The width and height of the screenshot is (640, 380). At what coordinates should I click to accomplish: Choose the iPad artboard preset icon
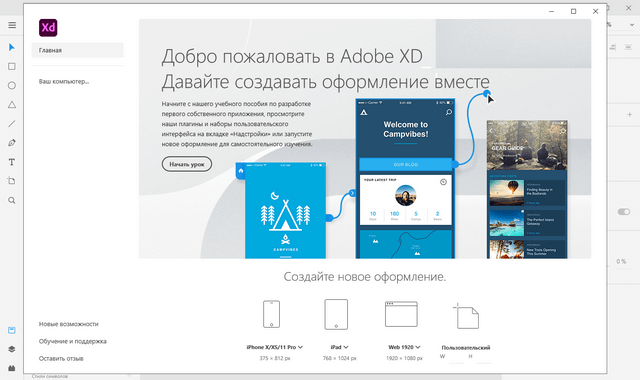tap(336, 314)
